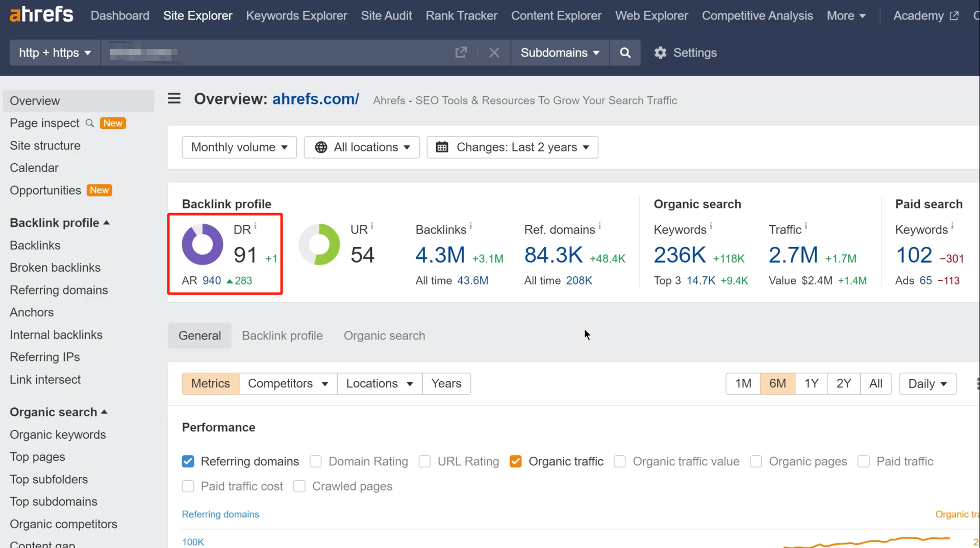This screenshot has height=548, width=980.
Task: Switch to the Backlink profile tab
Action: (282, 335)
